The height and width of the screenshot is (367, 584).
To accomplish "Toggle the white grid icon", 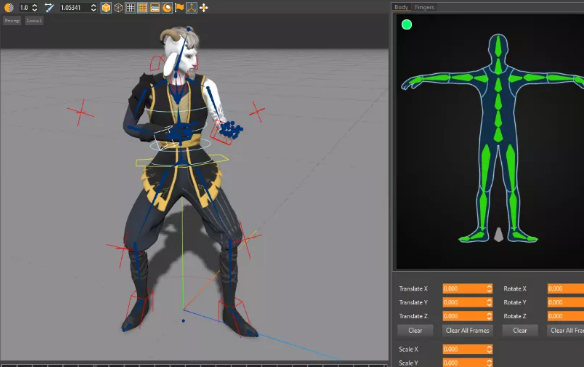I will [x=130, y=7].
